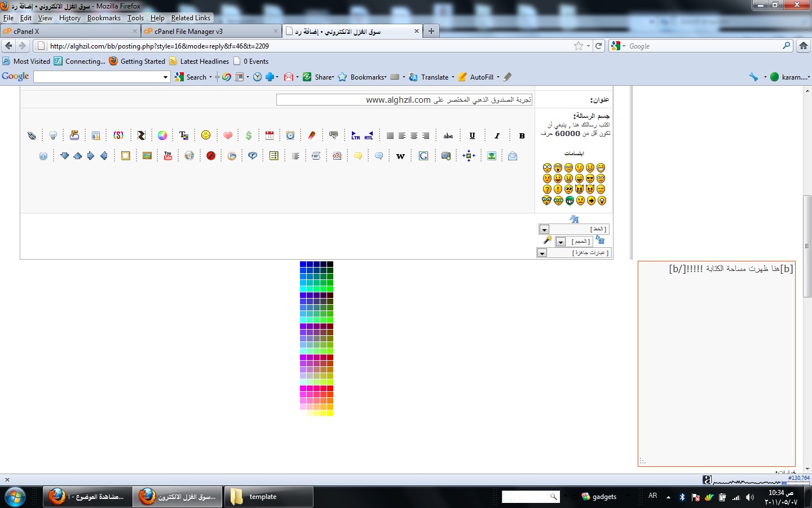
Task: Open the color wheel icon in toolbar
Action: 162,135
